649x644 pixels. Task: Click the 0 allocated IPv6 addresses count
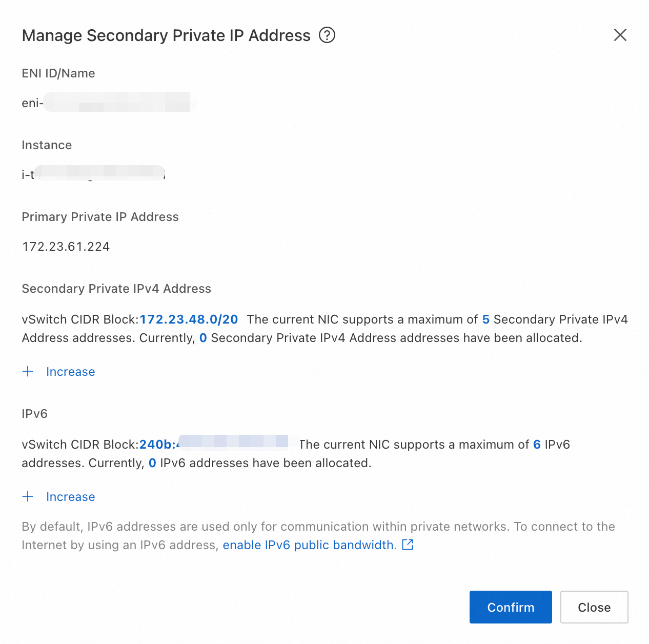tap(152, 463)
